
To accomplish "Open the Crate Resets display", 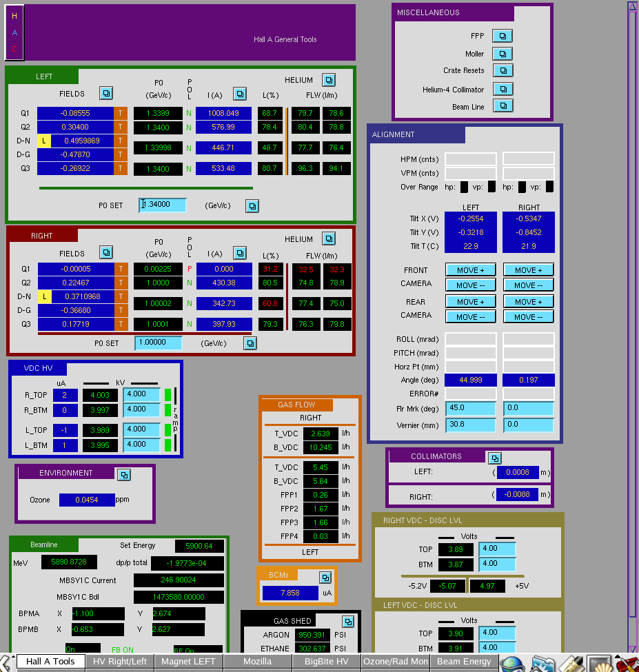I will 503,70.
